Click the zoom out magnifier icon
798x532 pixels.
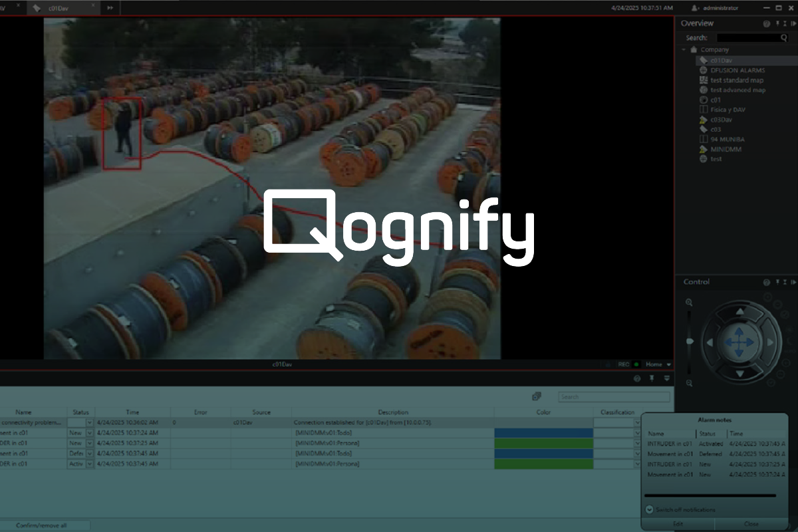click(689, 383)
